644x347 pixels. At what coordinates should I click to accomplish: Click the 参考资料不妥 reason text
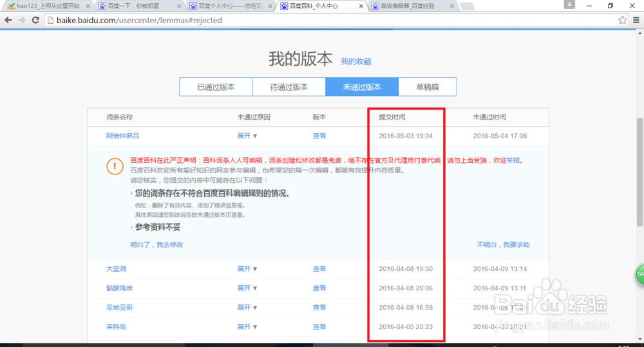(x=157, y=227)
